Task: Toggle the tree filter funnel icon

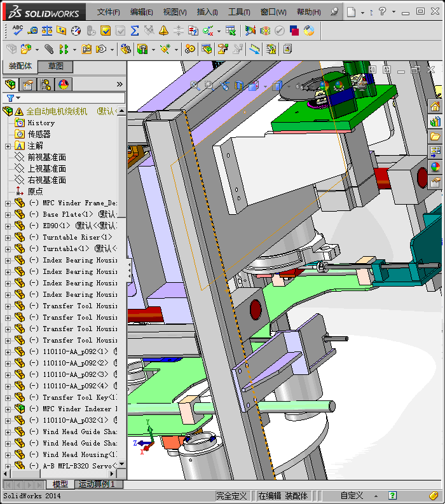Action: pyautogui.click(x=10, y=98)
